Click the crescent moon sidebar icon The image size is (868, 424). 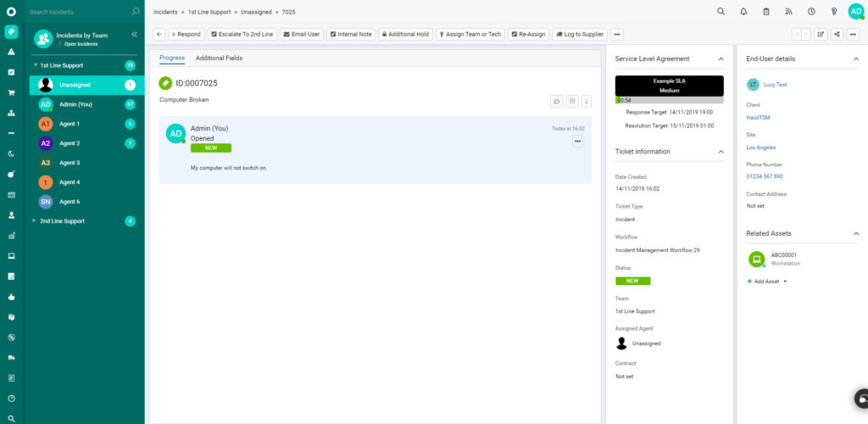click(x=11, y=153)
